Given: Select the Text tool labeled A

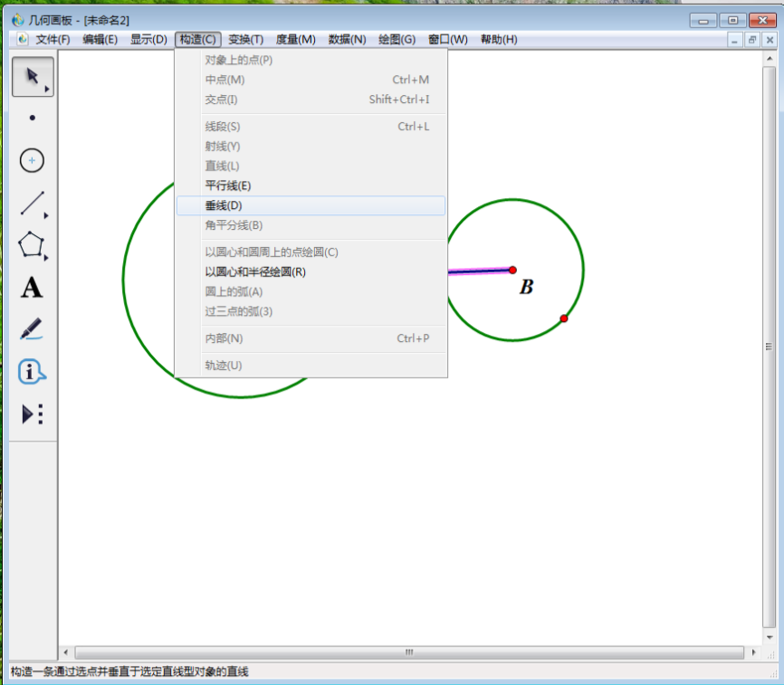Looking at the screenshot, I should click(32, 288).
